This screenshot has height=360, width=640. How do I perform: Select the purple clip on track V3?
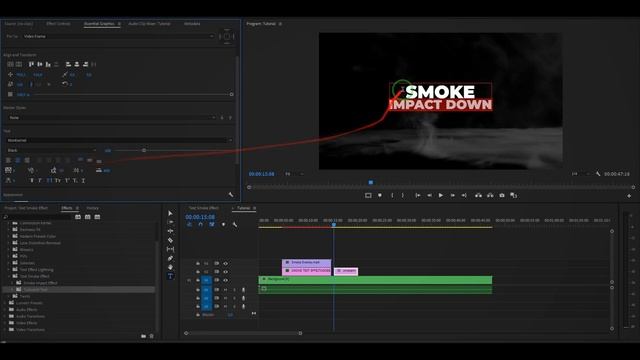pos(307,263)
